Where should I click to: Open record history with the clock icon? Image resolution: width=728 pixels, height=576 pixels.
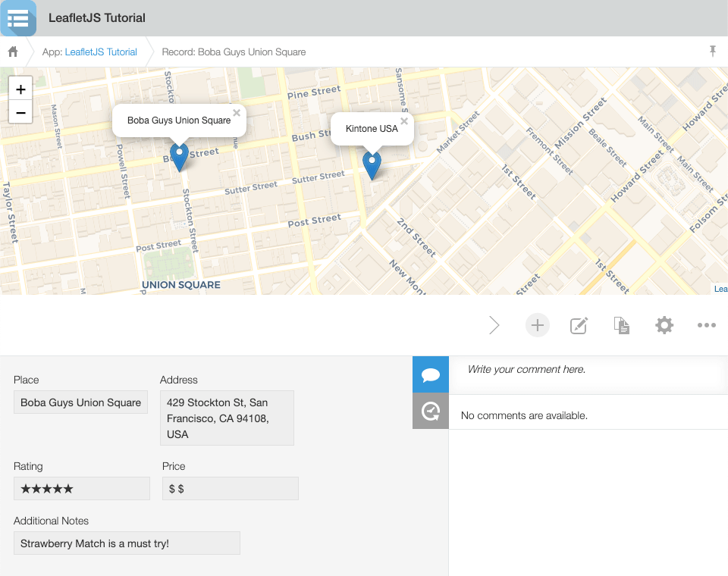(430, 411)
